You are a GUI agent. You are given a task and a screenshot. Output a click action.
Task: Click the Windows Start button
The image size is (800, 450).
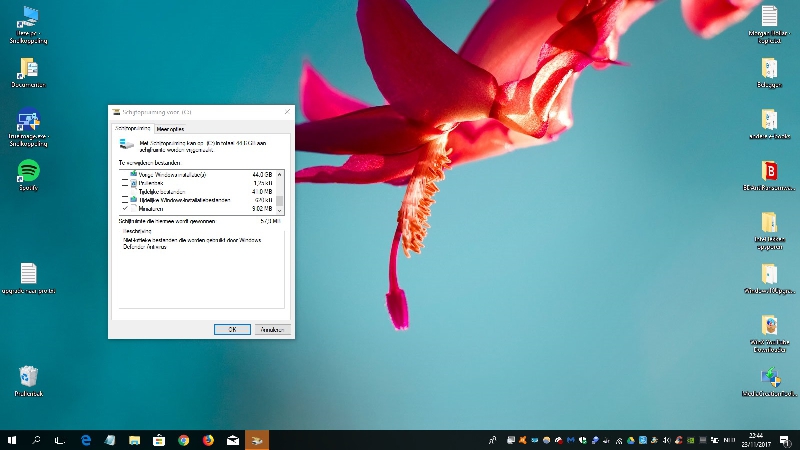(13, 440)
